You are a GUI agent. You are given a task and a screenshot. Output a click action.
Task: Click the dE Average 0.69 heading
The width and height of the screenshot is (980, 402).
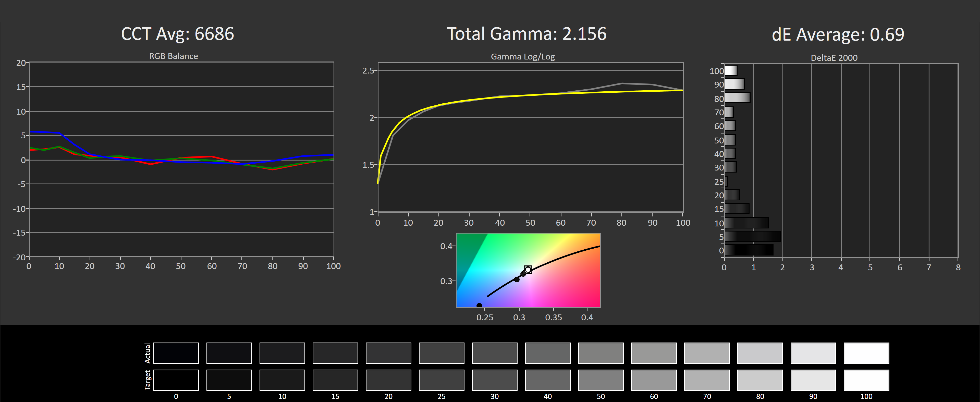pyautogui.click(x=838, y=35)
